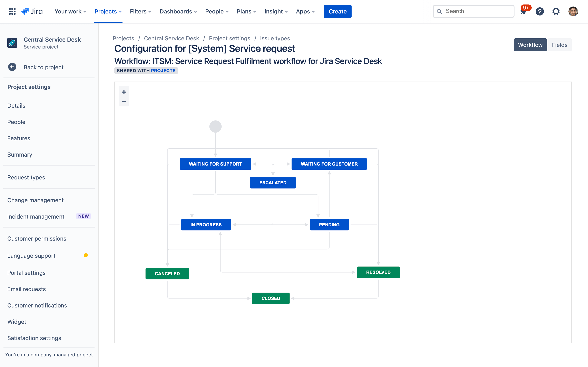Click the Back to project icon

click(x=12, y=67)
